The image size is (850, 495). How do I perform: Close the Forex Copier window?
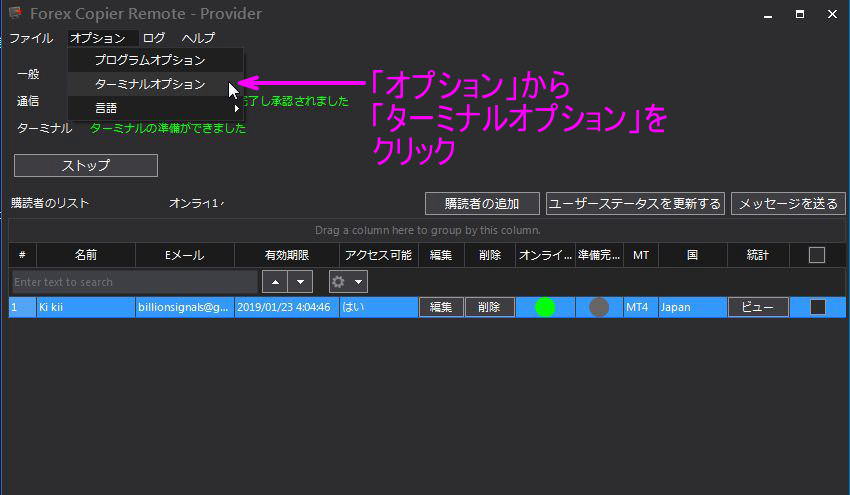pyautogui.click(x=832, y=15)
